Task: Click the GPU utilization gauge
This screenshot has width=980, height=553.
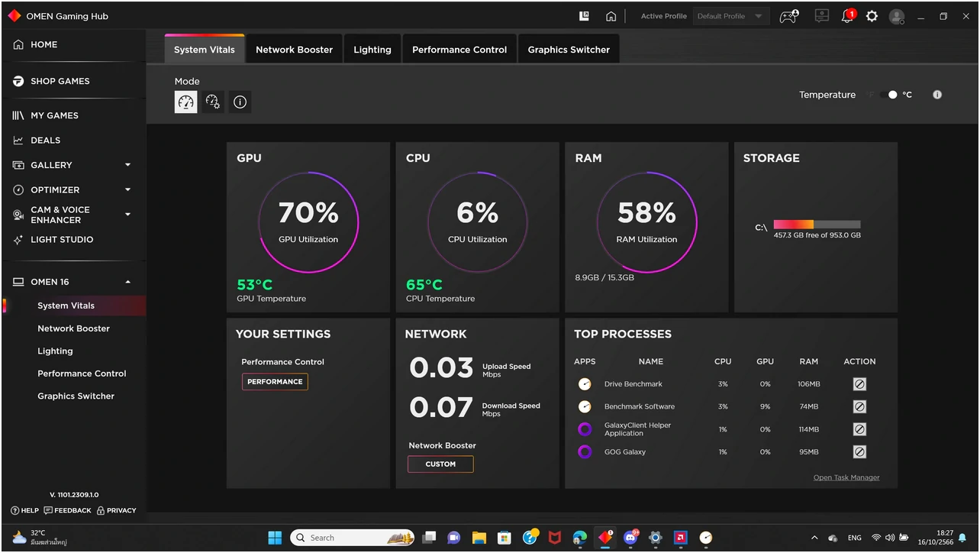Action: click(308, 222)
